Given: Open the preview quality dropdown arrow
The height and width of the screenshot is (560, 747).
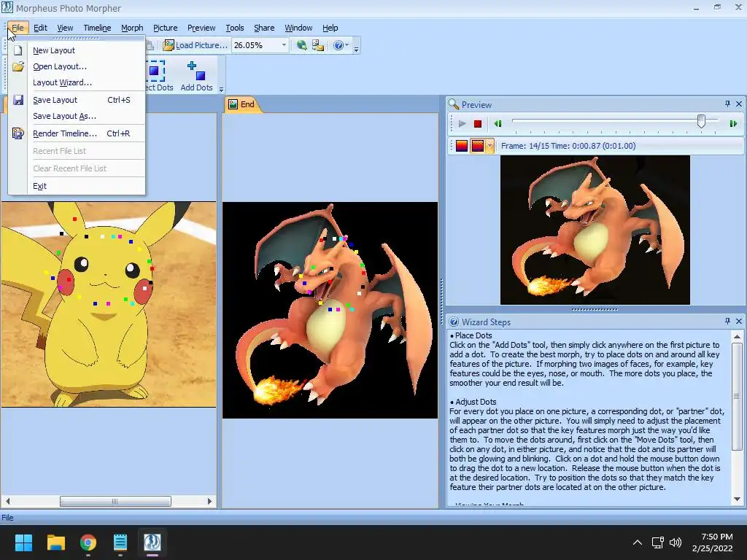Looking at the screenshot, I should [489, 146].
